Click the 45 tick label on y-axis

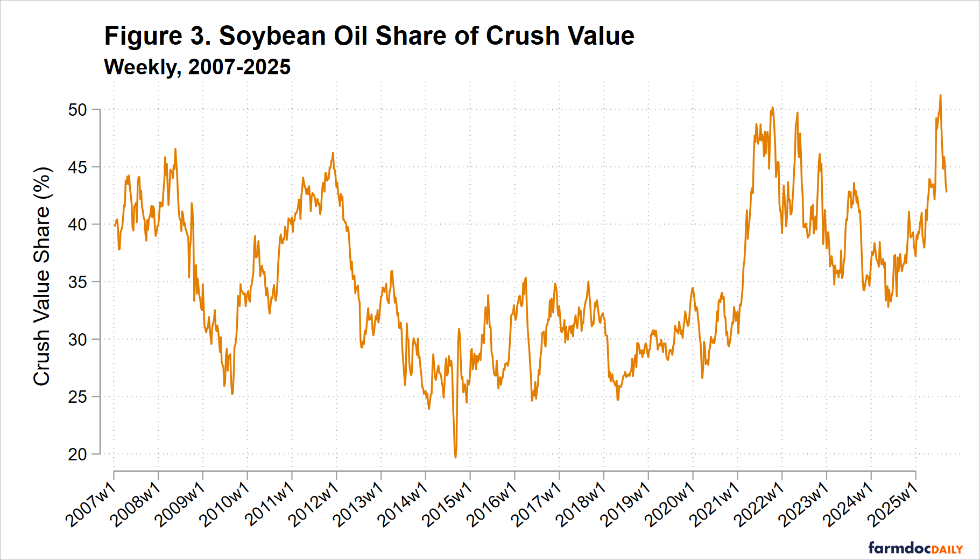click(x=77, y=167)
